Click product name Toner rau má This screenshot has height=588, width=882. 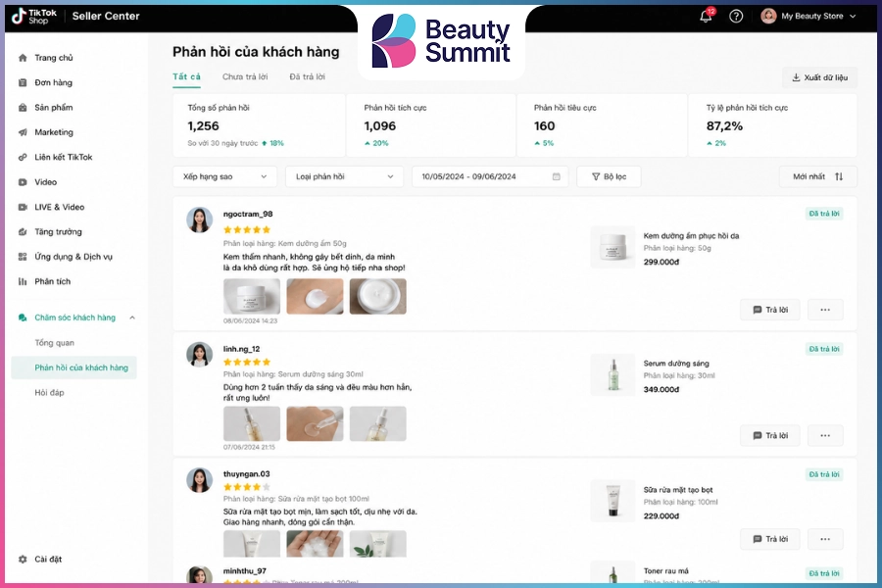tap(666, 571)
